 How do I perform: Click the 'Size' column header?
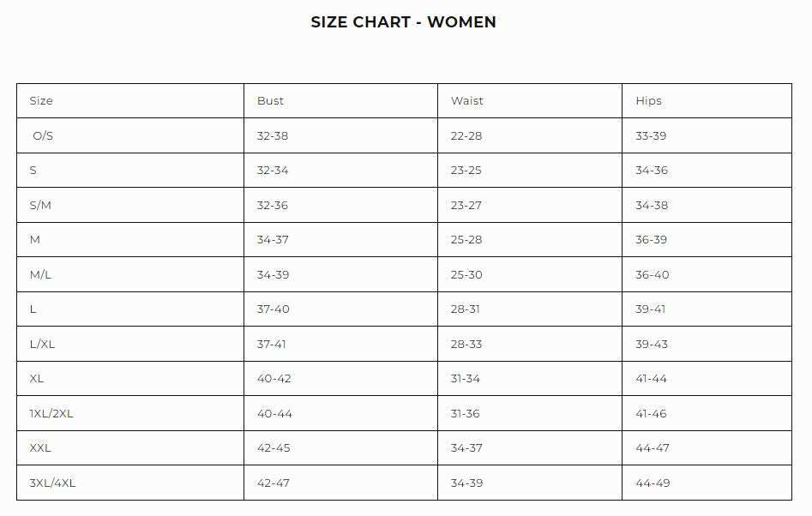click(x=41, y=101)
